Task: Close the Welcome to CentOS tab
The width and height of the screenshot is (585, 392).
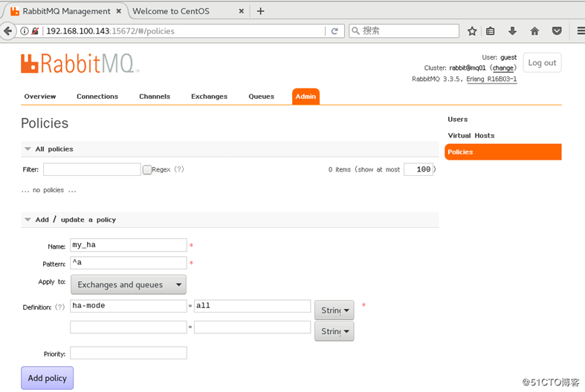Action: click(x=242, y=11)
